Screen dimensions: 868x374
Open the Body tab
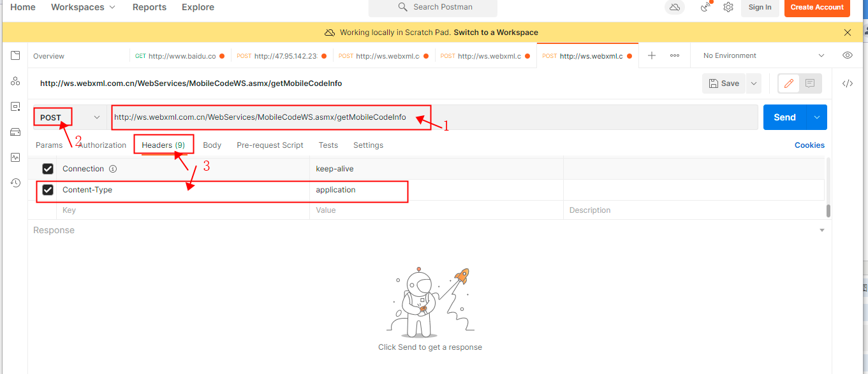coord(212,145)
